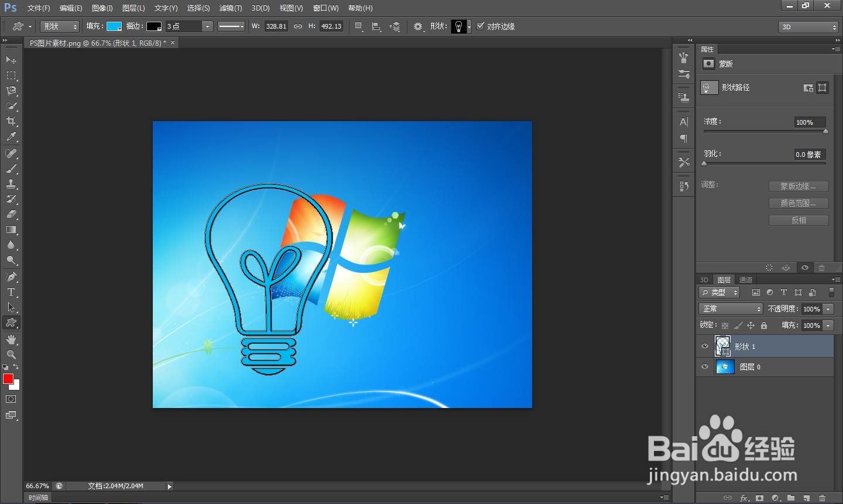Click the add layer style fx icon
Viewport: 843px width, 504px height.
(744, 498)
